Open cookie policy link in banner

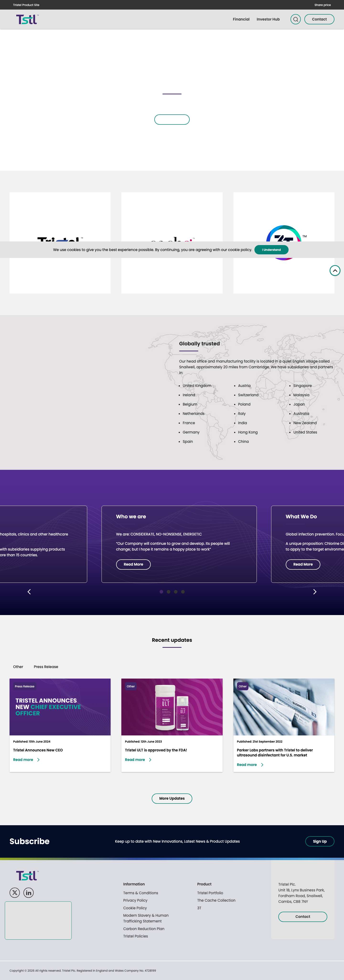[x=240, y=250]
